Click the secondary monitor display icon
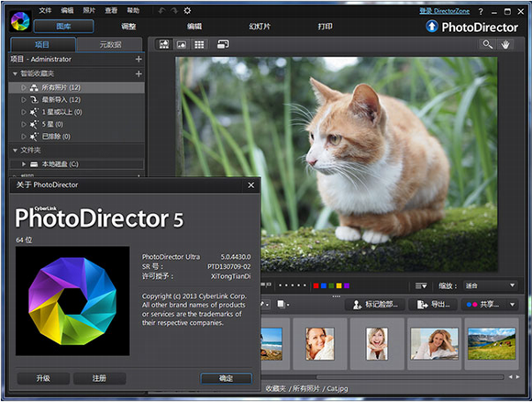532x402 pixels. point(223,44)
